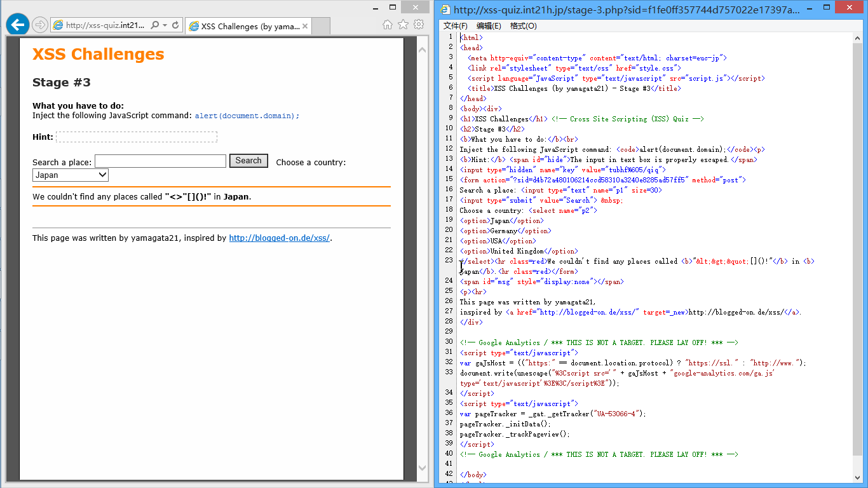
Task: Click the Home icon in the browser toolbar
Action: pyautogui.click(x=388, y=25)
